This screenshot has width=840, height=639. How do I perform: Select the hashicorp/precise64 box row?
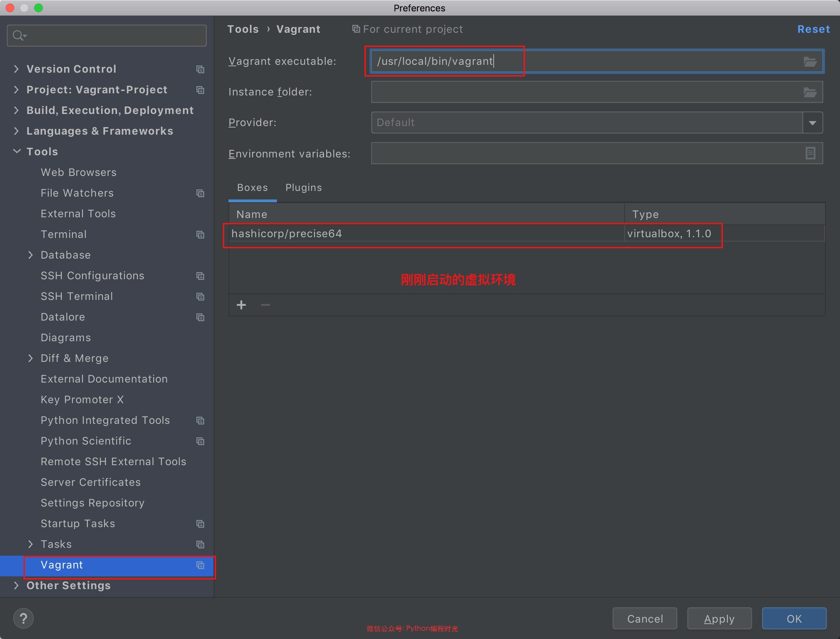click(x=418, y=234)
